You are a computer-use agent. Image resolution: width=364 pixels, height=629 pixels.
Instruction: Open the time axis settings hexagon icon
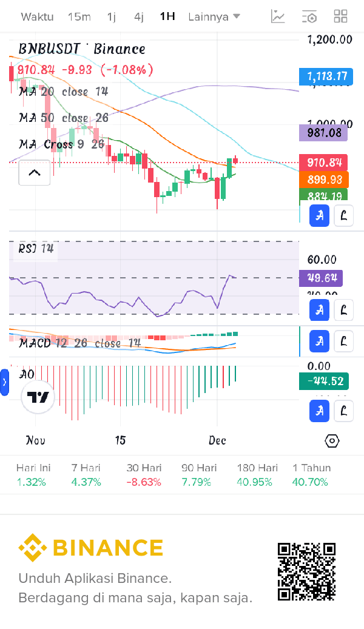pos(332,441)
